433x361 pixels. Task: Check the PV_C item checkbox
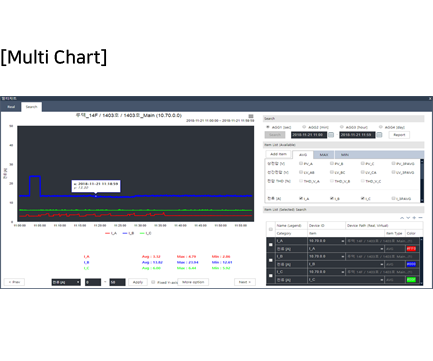pyautogui.click(x=363, y=163)
